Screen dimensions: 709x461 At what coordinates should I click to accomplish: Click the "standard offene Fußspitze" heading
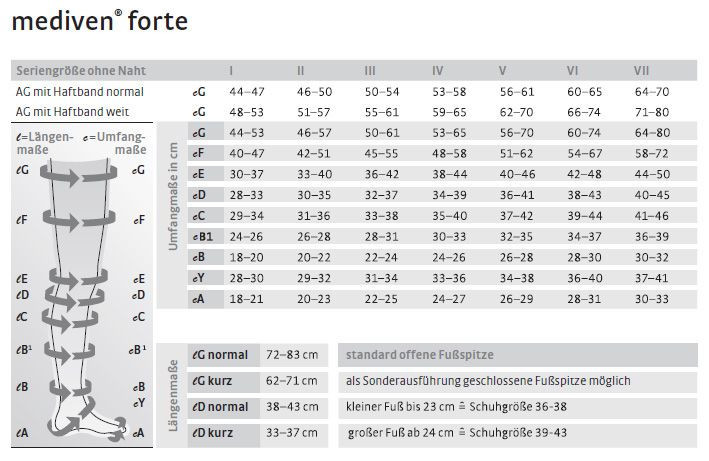coord(420,355)
